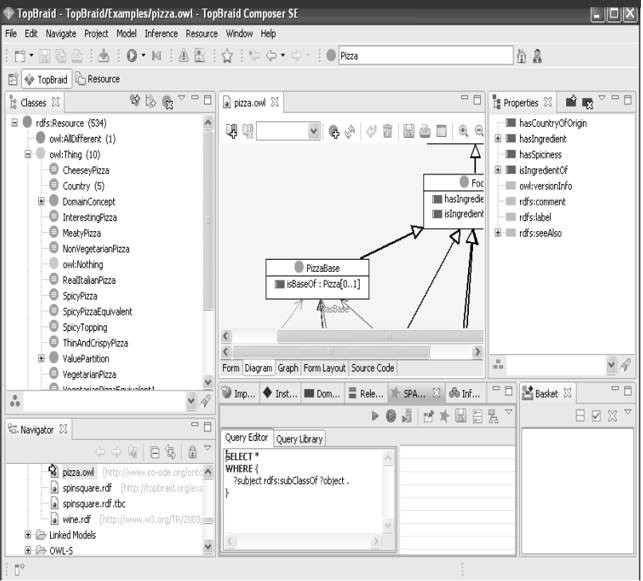Open the Query Library tab
This screenshot has width=643, height=581.
[x=300, y=439]
